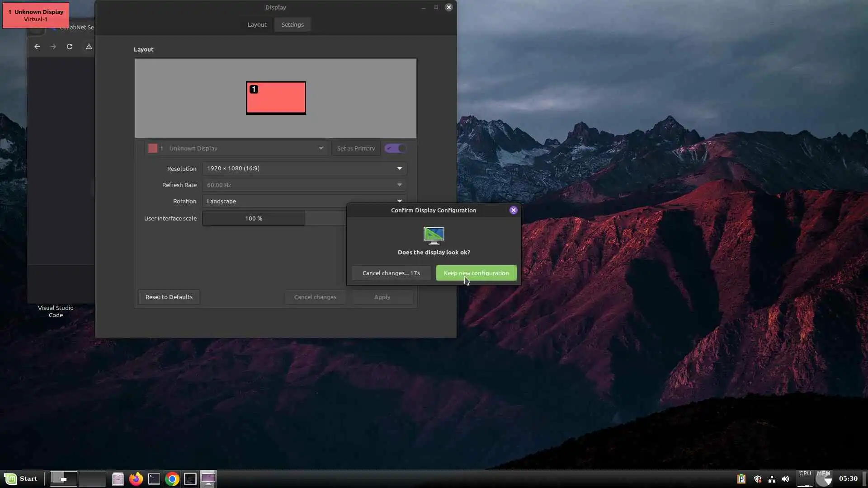Viewport: 868px width, 488px height.
Task: Open Google Chrome in the taskbar
Action: pos(172,479)
